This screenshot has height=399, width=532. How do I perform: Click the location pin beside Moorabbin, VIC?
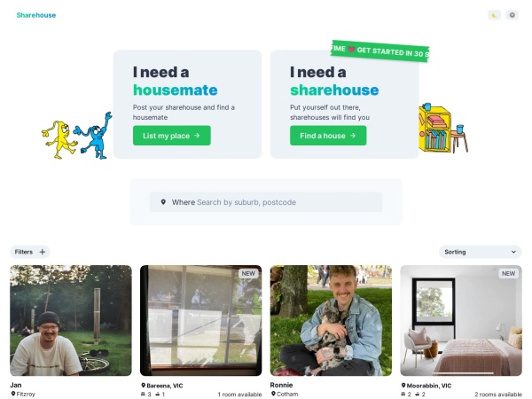pyautogui.click(x=403, y=386)
